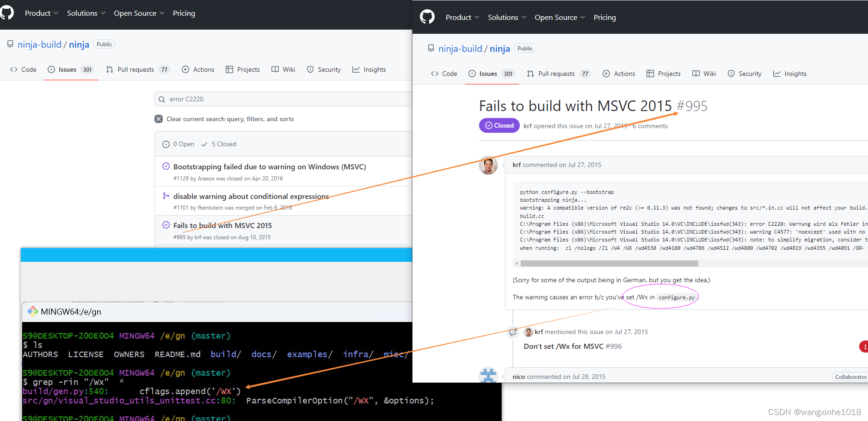Click closed-issue icon beside Bootstrapping failed
868x421 pixels.
pyautogui.click(x=166, y=166)
